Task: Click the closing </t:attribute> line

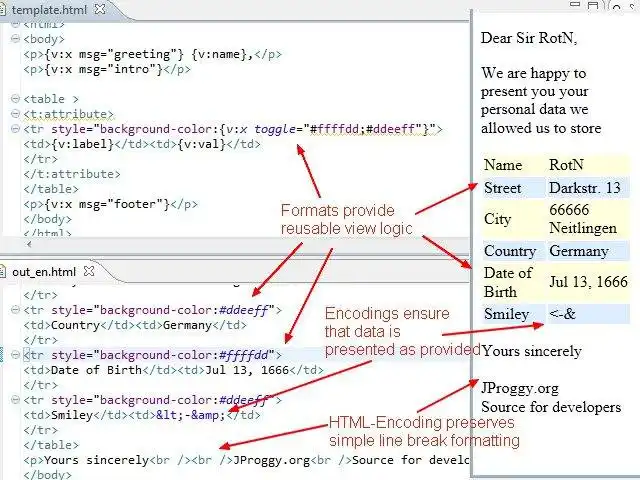Action: [72, 174]
